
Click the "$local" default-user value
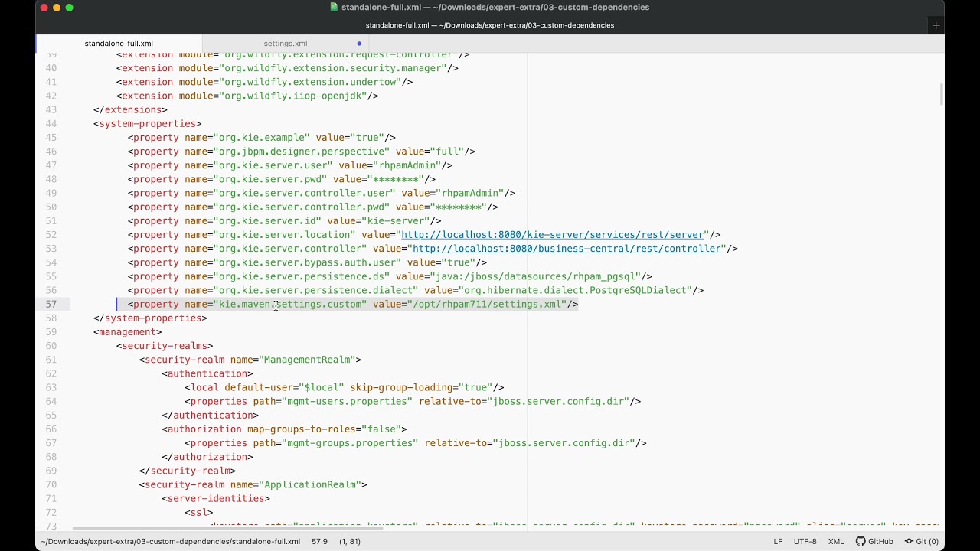click(322, 387)
